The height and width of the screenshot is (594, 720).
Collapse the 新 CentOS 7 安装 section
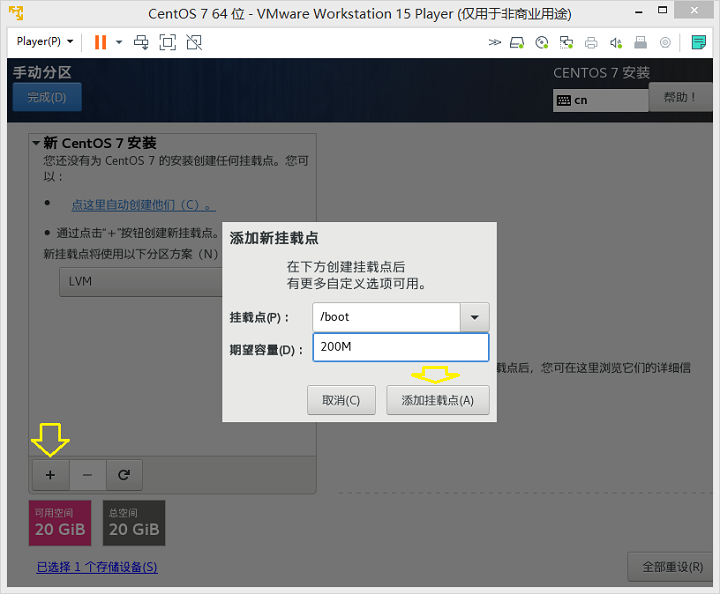36,143
